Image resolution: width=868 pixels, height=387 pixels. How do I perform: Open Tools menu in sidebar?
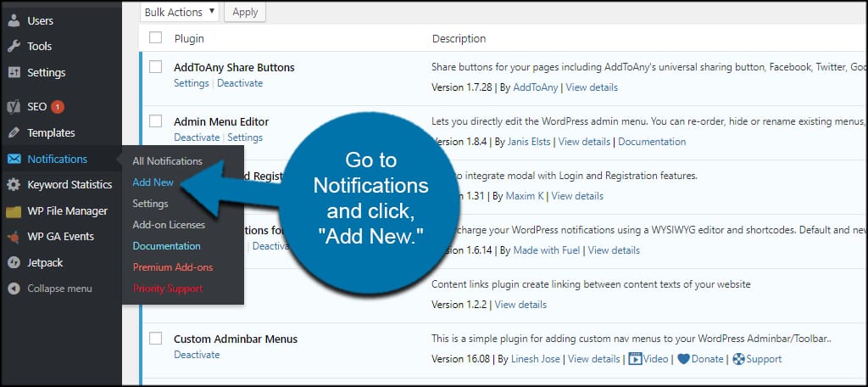click(39, 47)
